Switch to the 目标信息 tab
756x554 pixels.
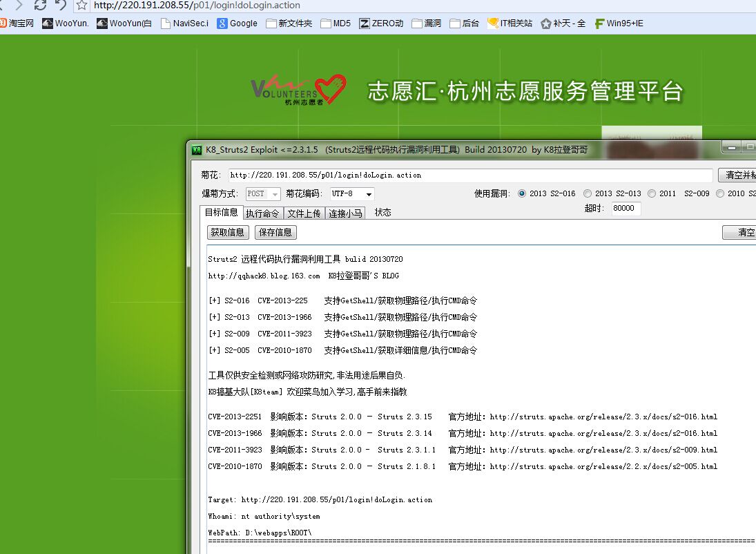coord(222,212)
